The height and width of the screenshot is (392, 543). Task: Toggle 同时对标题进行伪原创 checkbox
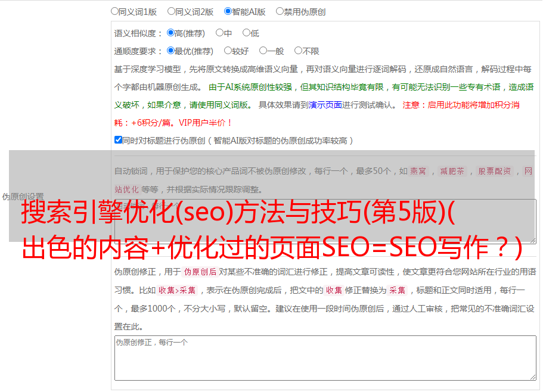tap(118, 140)
